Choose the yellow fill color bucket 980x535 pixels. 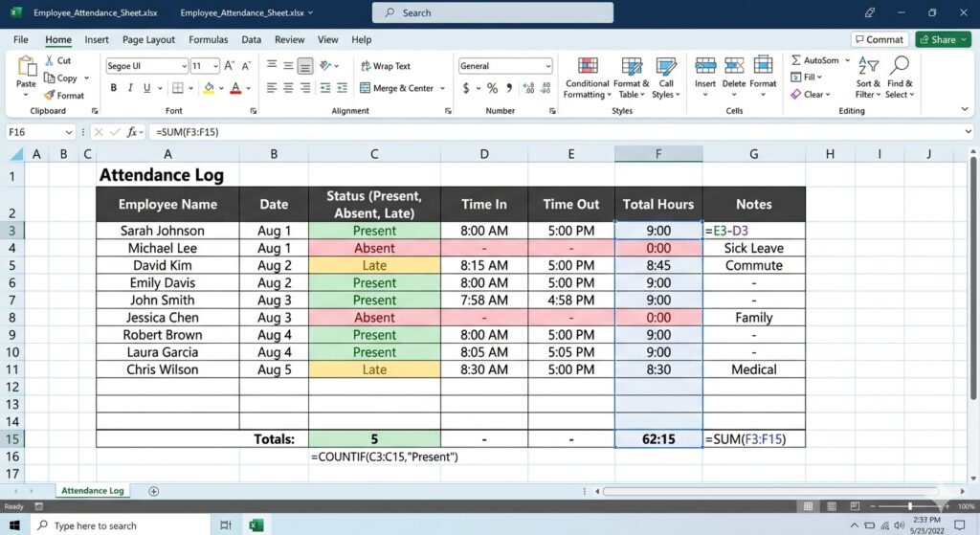pyautogui.click(x=209, y=88)
